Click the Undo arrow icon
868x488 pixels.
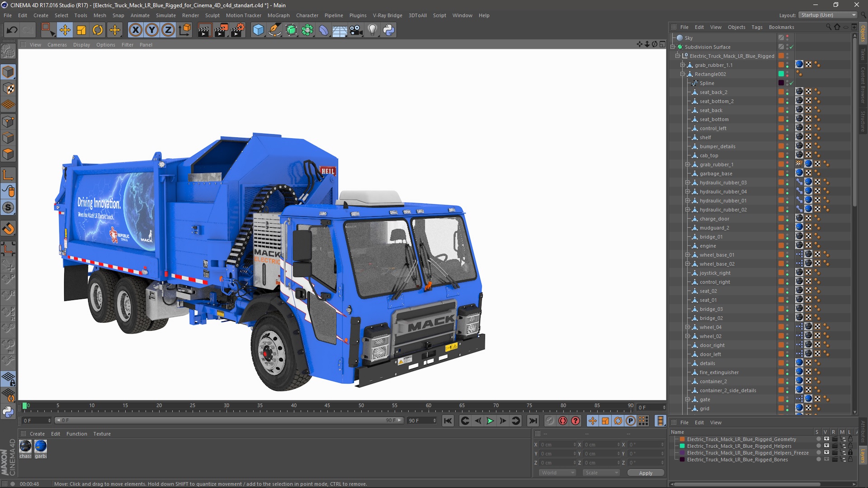[x=12, y=30]
